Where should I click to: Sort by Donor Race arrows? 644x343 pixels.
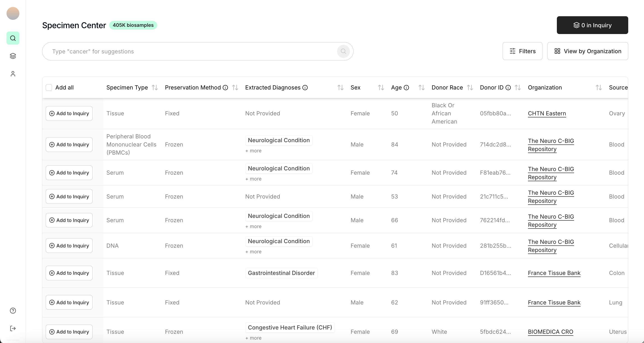pyautogui.click(x=470, y=88)
